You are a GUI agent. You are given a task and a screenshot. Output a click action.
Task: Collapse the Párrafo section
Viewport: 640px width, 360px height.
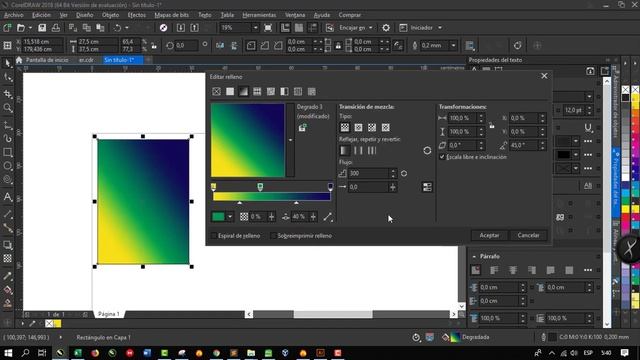[x=474, y=256]
